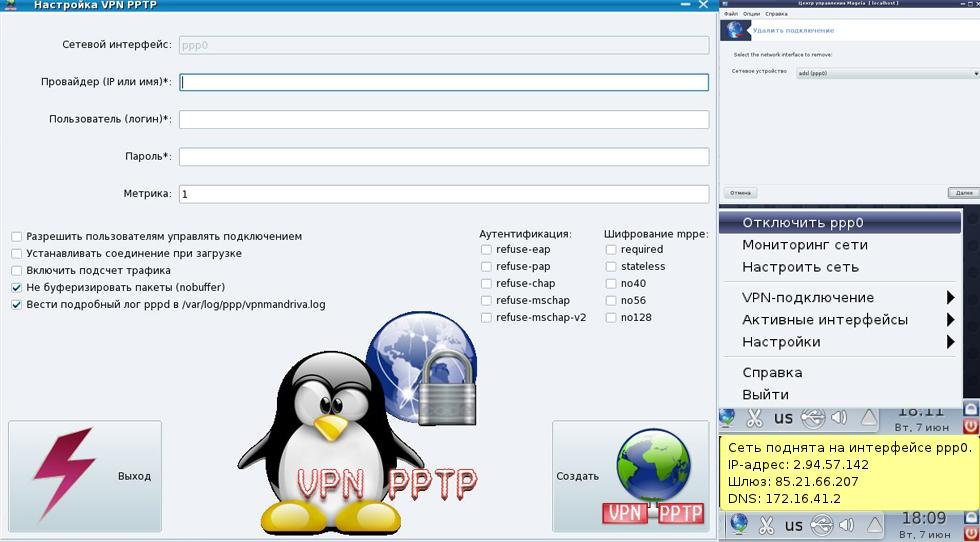Click the network globe tray icon beside 18:09 clock
Viewport: 980px width, 542px height.
739,523
